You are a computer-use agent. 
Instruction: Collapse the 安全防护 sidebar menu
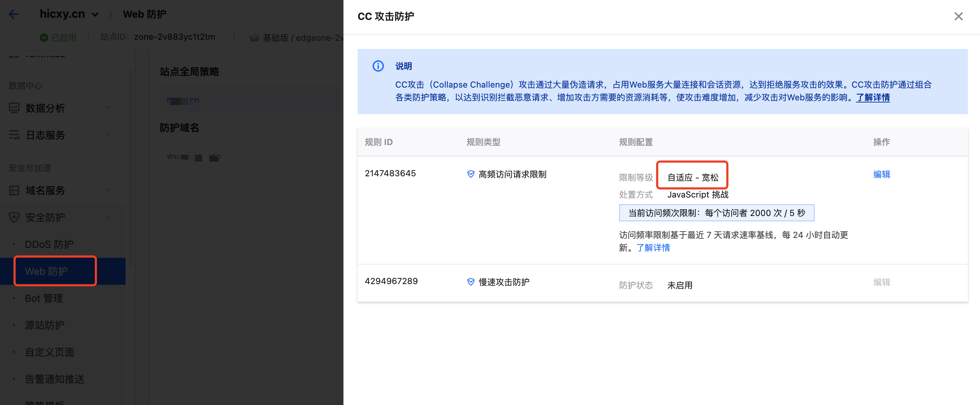[109, 217]
